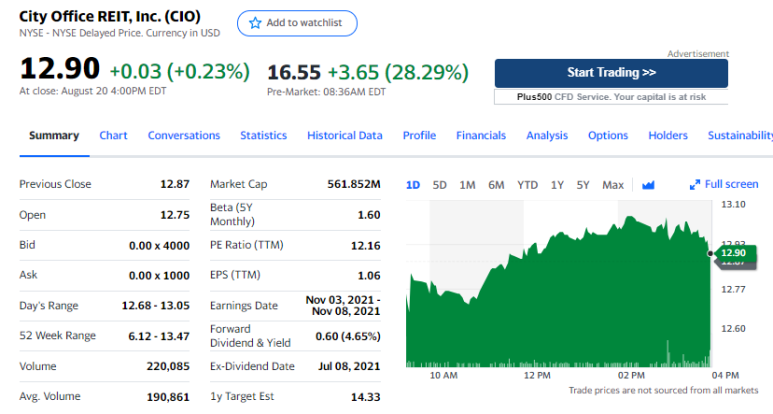Click the closing price 12.90 headline
Viewport: 773px width, 414px height.
click(60, 68)
